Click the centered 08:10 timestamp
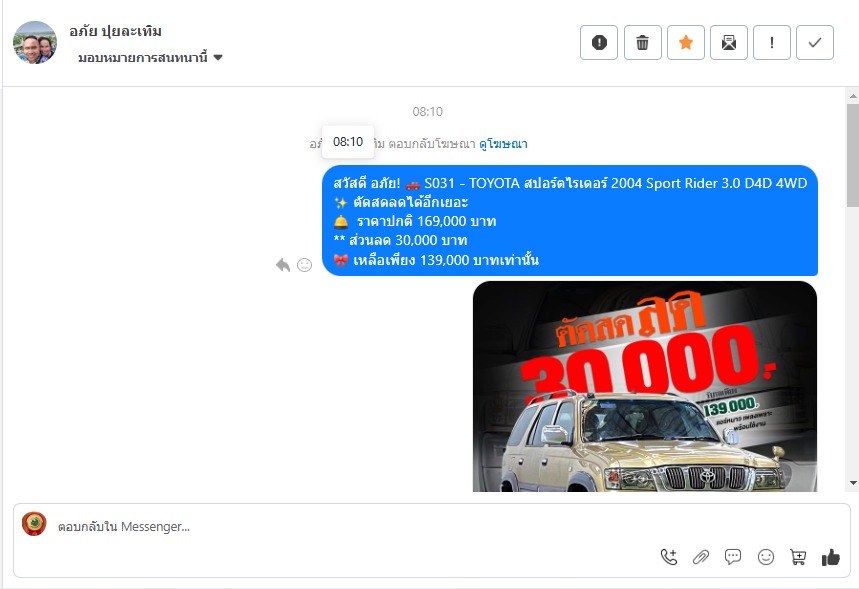859x589 pixels. pyautogui.click(x=427, y=112)
